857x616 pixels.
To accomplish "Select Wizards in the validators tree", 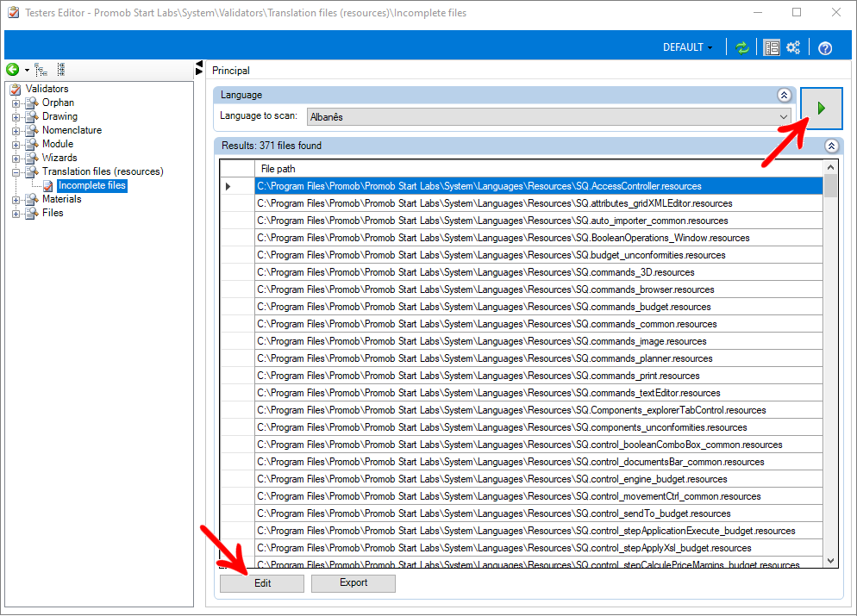I will coord(59,158).
